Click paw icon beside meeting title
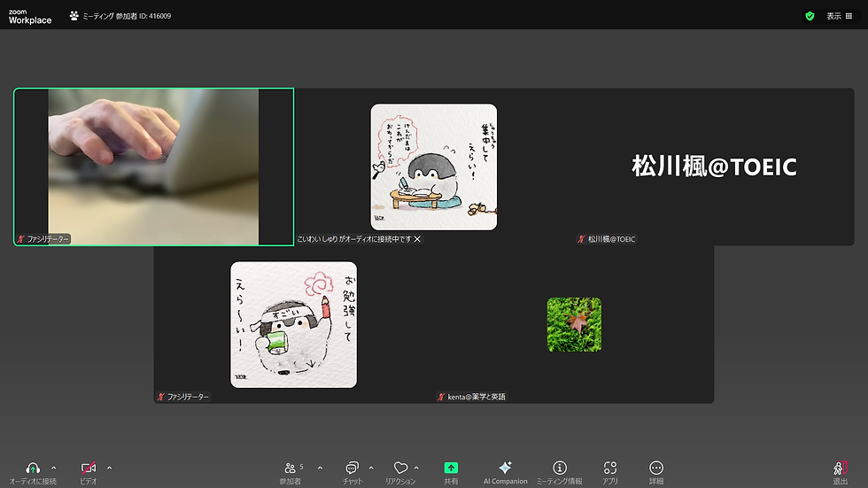The height and width of the screenshot is (488, 868). click(74, 16)
